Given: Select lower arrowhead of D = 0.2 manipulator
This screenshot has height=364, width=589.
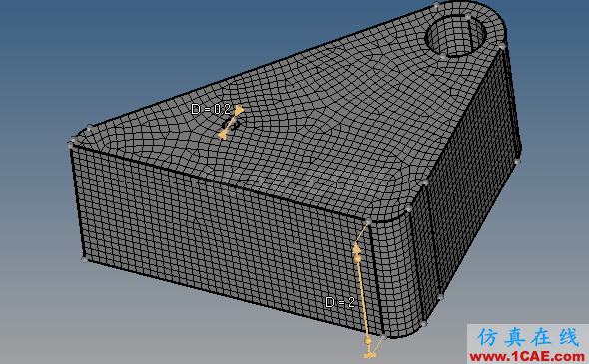Looking at the screenshot, I should pyautogui.click(x=223, y=135).
